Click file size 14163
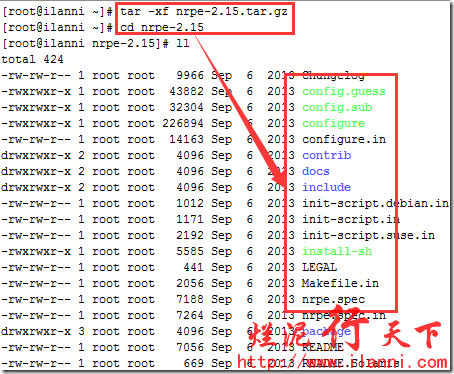The height and width of the screenshot is (374, 454). point(186,139)
